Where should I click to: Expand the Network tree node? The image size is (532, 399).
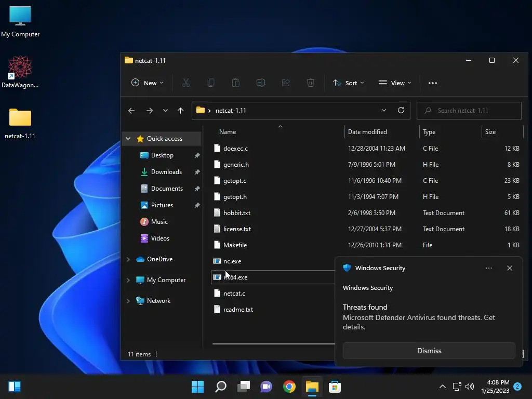point(128,301)
